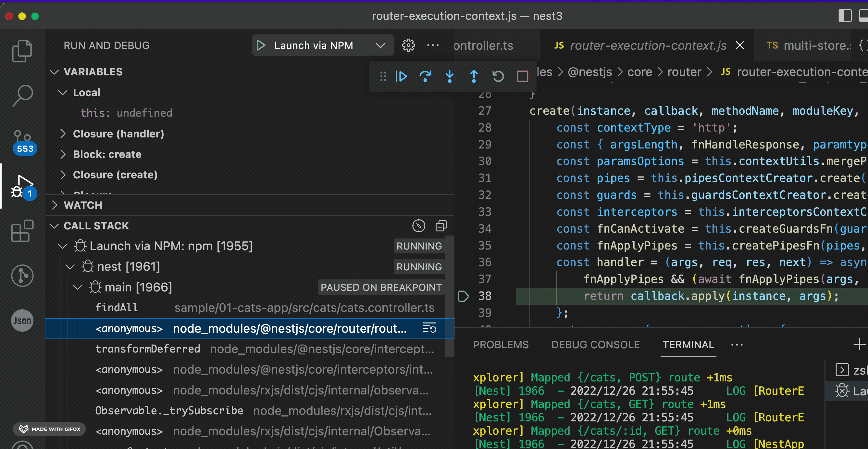Collapse Launch via NPM: npm [1955] session
Image resolution: width=868 pixels, height=449 pixels.
tap(63, 246)
